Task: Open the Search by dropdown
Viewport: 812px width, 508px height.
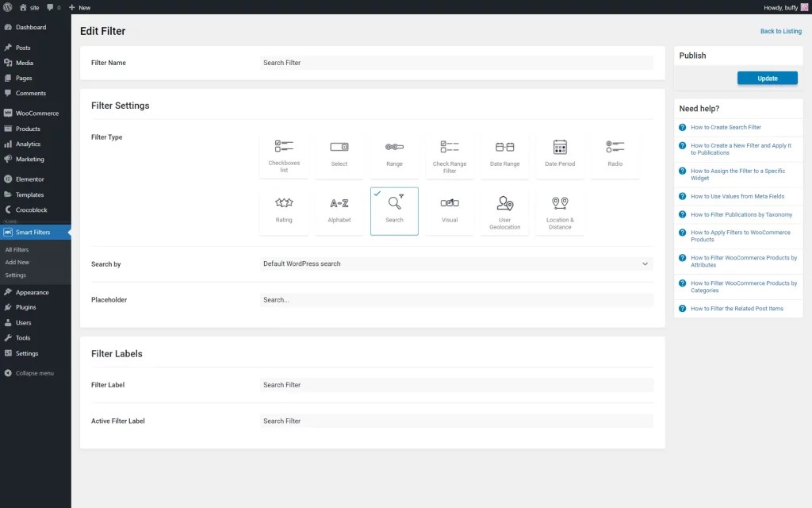Action: [456, 264]
